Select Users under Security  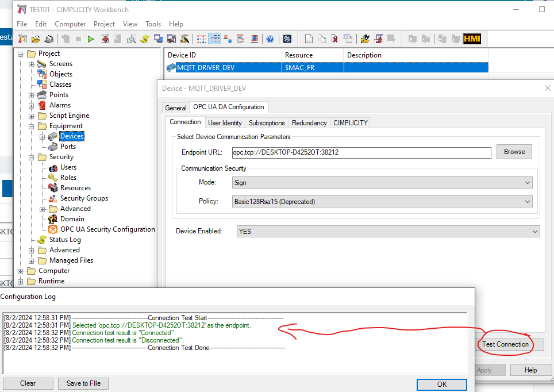click(x=68, y=167)
